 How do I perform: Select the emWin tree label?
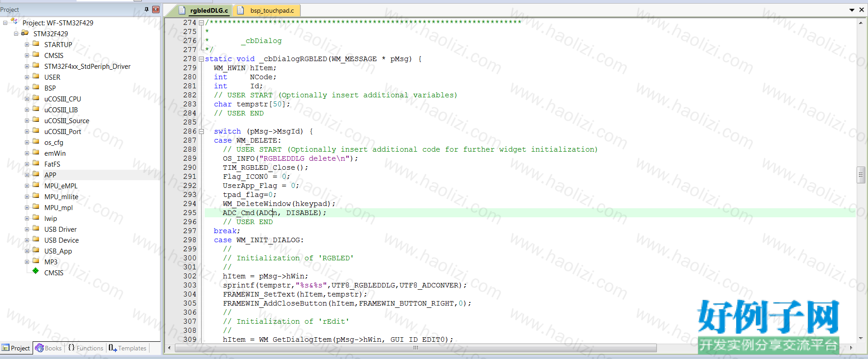(55, 153)
